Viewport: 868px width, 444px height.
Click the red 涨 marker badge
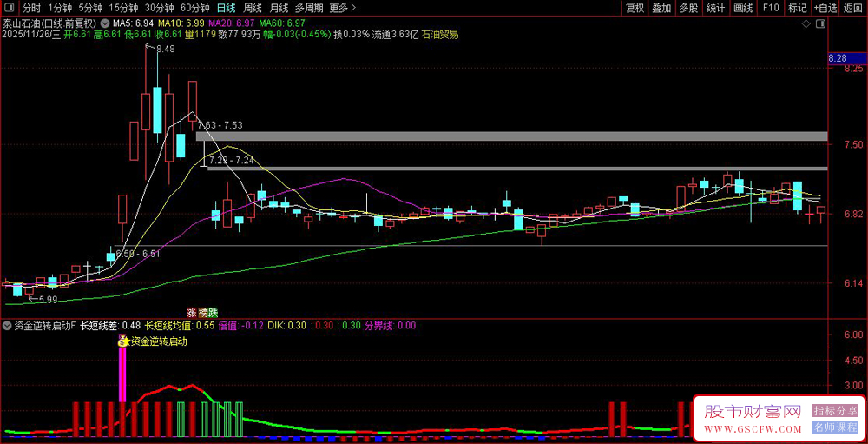[192, 312]
